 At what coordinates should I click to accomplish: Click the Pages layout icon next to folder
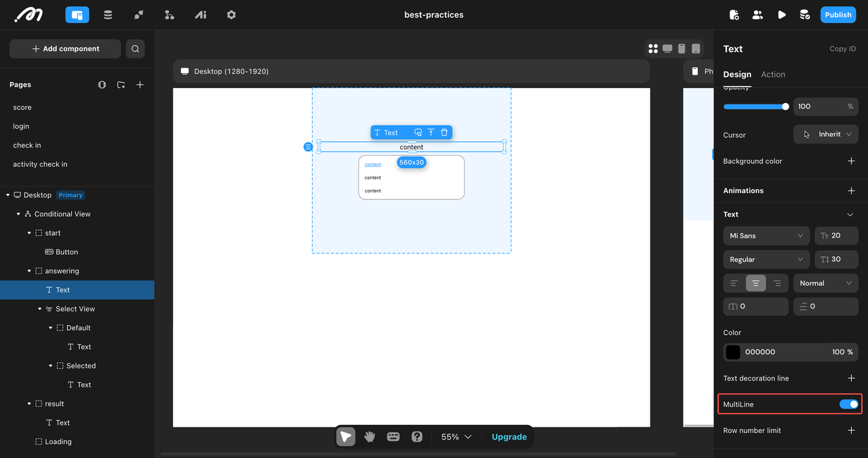(102, 85)
